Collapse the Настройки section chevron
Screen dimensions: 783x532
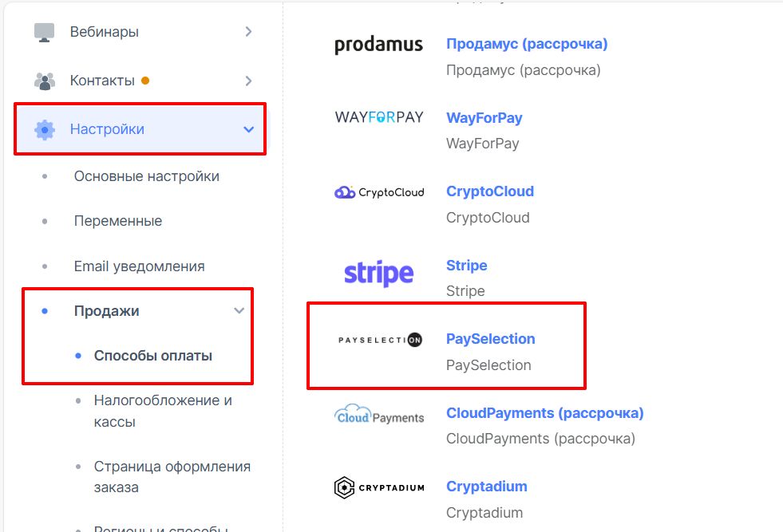(248, 130)
